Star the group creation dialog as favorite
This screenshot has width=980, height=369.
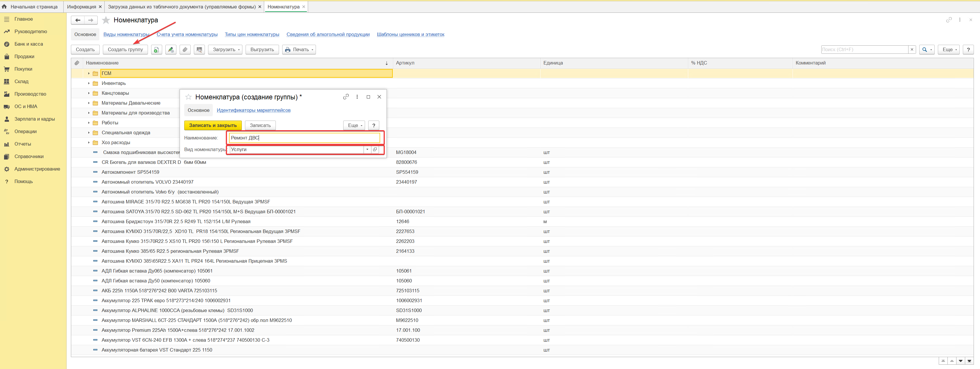(x=188, y=97)
